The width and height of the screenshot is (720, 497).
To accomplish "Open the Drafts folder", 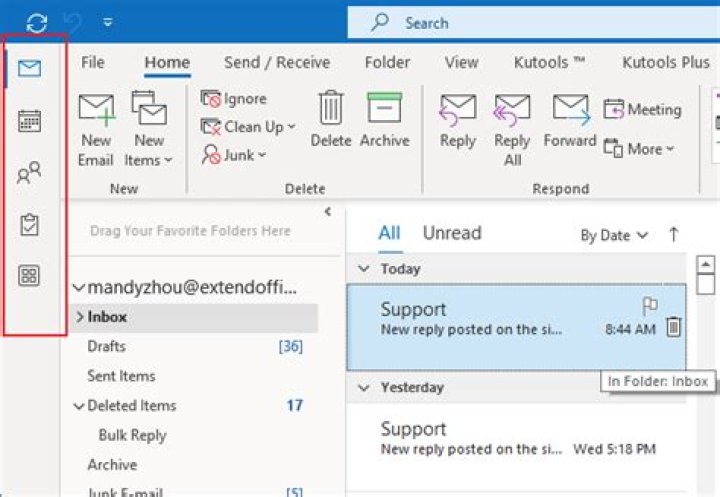I will coord(106,346).
